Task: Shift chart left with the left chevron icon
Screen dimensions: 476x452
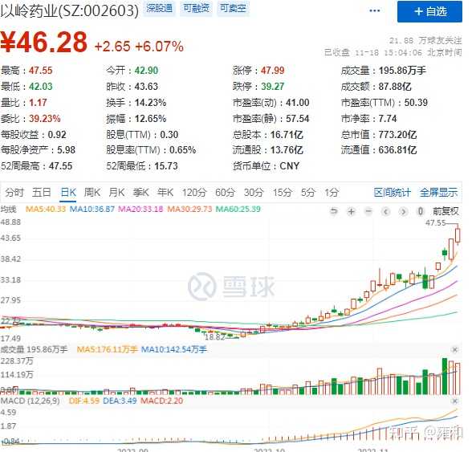Action: tap(386, 211)
